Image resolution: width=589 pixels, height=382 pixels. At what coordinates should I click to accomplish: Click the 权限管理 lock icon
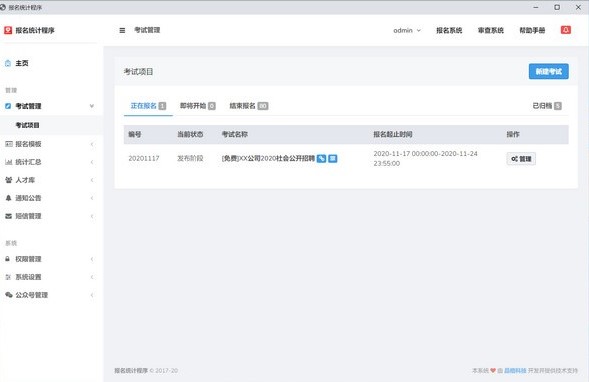pyautogui.click(x=8, y=259)
